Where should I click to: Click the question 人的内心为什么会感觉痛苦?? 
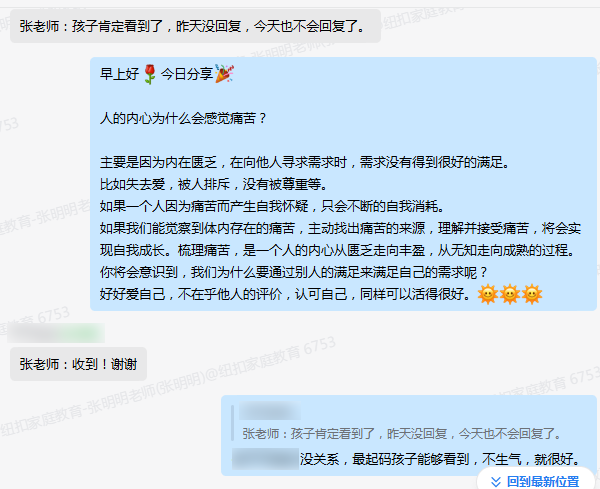point(183,118)
